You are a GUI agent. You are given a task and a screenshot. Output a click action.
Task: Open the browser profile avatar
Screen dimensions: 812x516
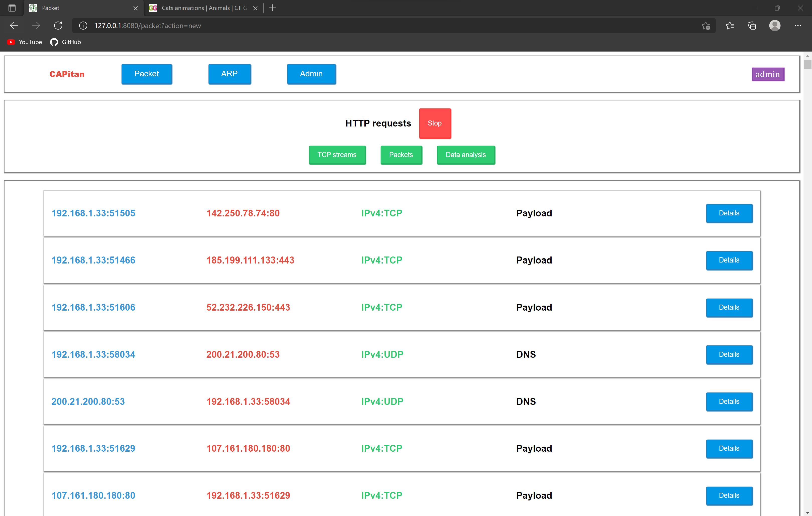[775, 26]
